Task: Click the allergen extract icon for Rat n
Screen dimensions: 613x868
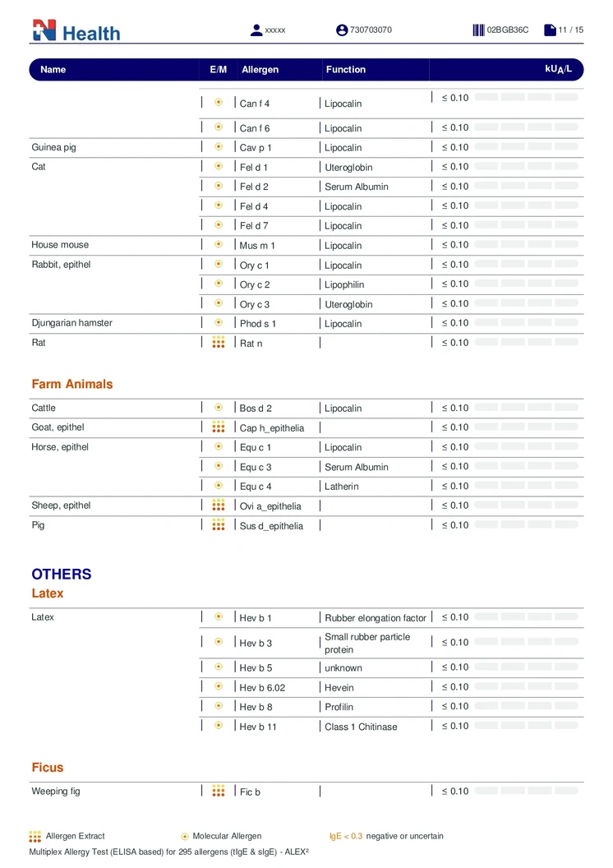Action: (x=219, y=342)
